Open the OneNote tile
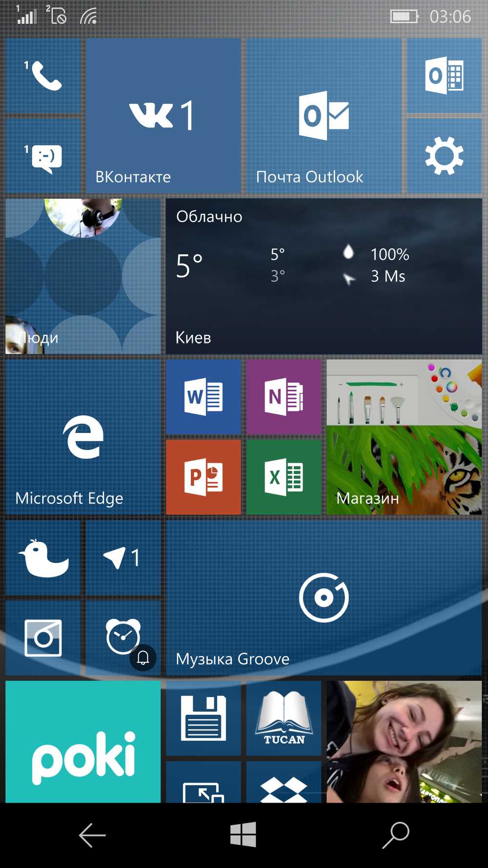 point(284,397)
